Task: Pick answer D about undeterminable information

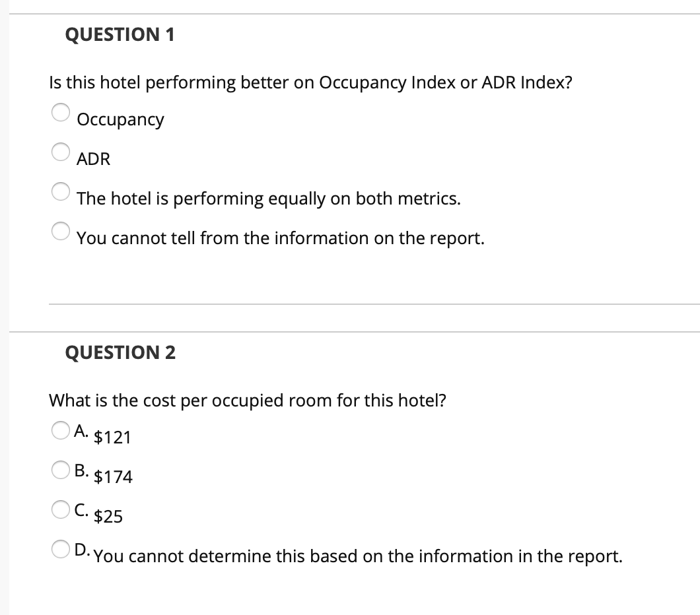Action: tap(59, 550)
